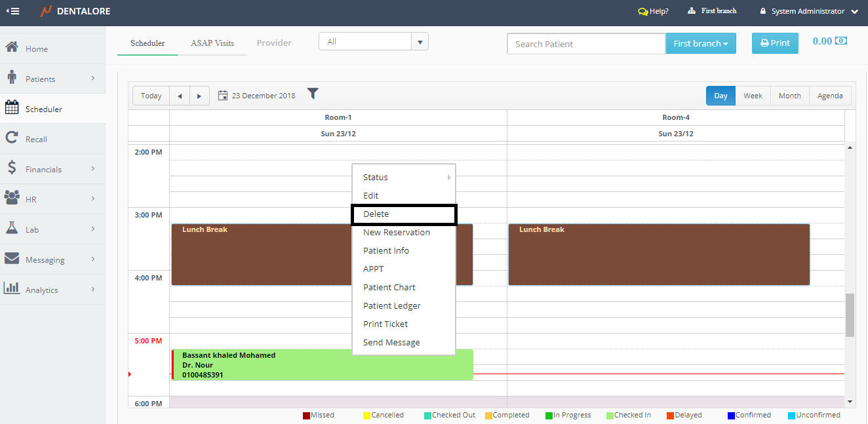Viewport: 868px width, 424px height.
Task: Click the Print button
Action: [774, 43]
